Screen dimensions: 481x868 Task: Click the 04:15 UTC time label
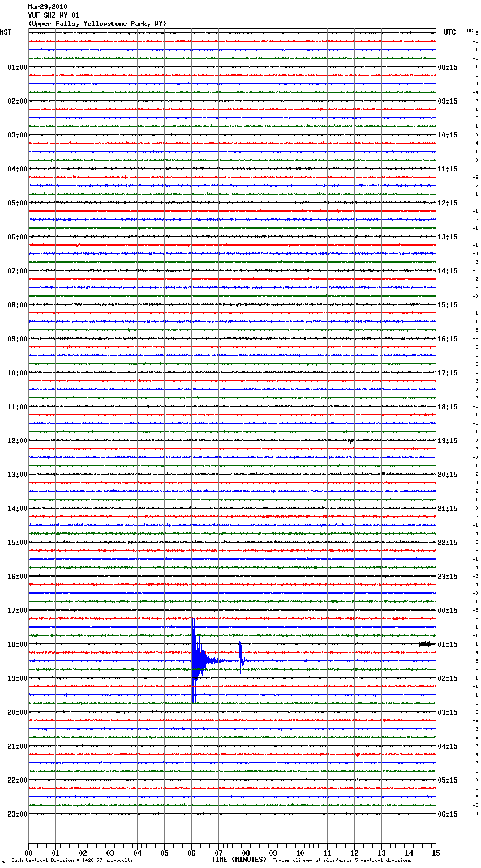click(448, 746)
